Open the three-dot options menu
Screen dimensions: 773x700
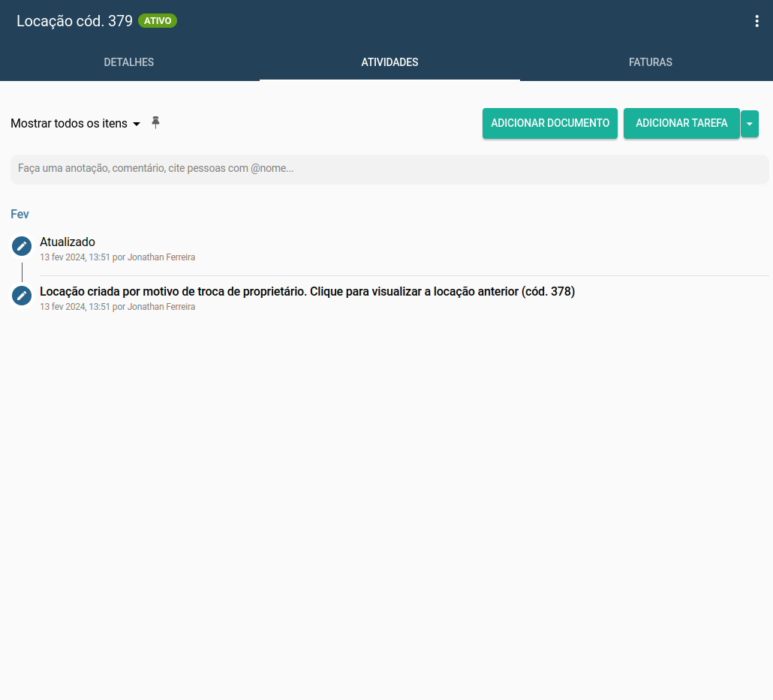(x=756, y=21)
